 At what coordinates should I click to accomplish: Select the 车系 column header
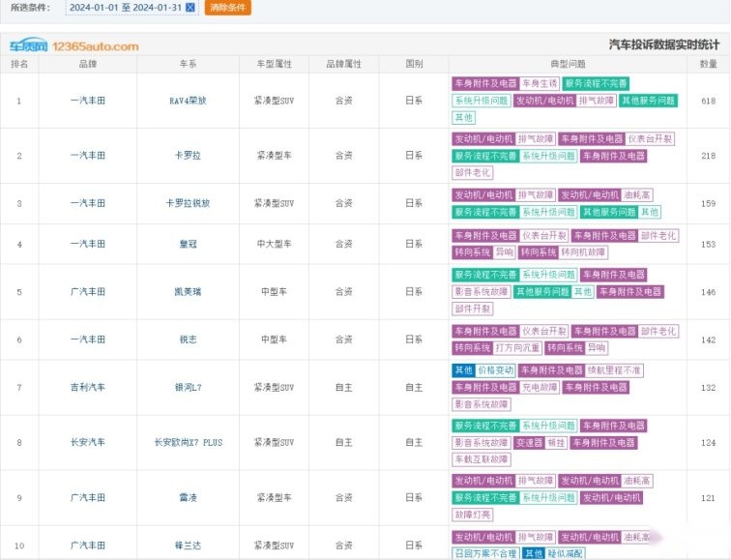(188, 64)
